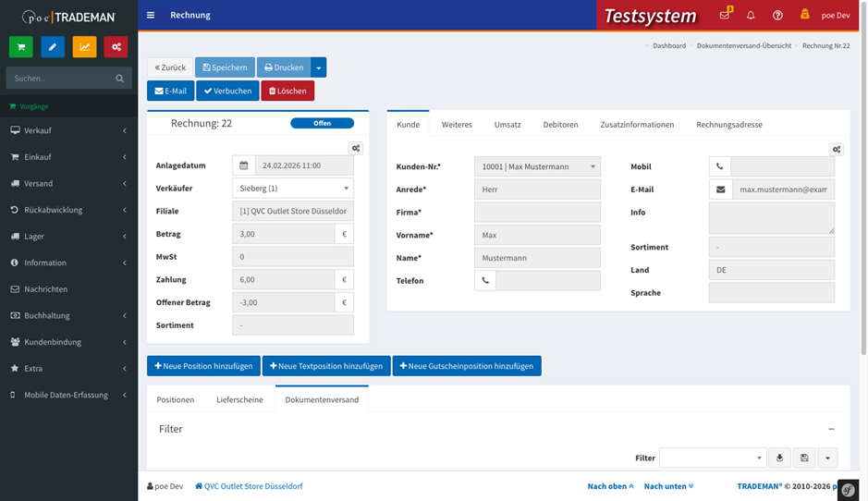Toggle the hamburger menu in top bar
868x501 pixels.
[151, 15]
